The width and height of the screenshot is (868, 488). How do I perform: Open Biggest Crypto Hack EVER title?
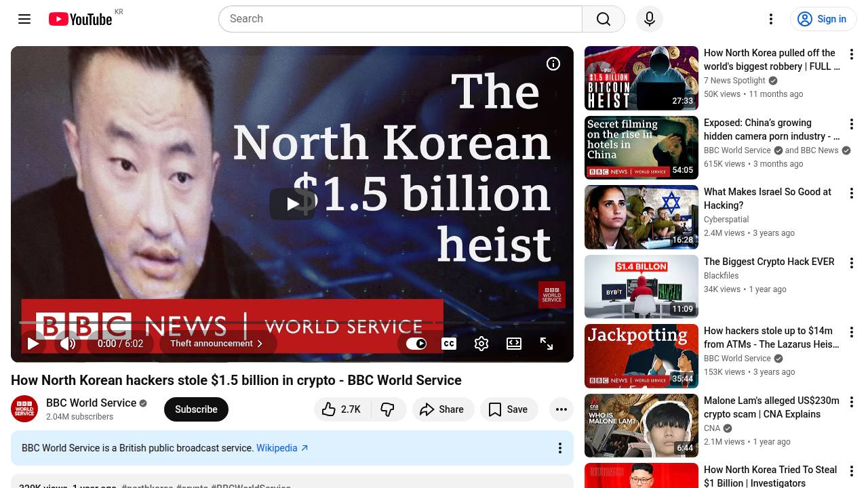pos(769,262)
